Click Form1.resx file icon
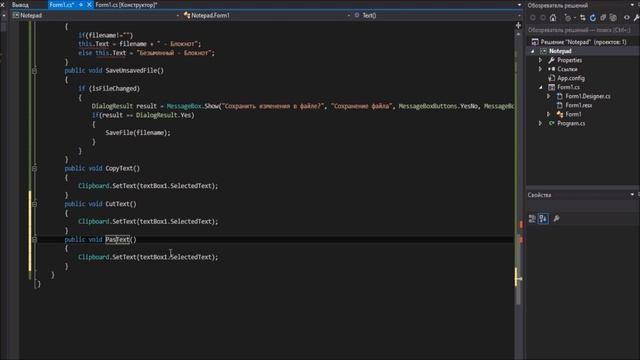This screenshot has width=640, height=360. click(560, 105)
